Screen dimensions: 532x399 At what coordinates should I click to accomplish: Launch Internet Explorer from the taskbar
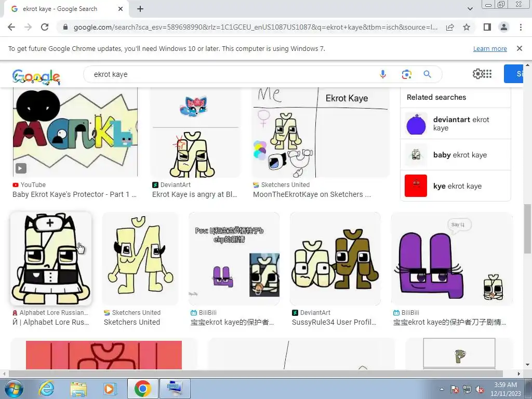point(46,389)
